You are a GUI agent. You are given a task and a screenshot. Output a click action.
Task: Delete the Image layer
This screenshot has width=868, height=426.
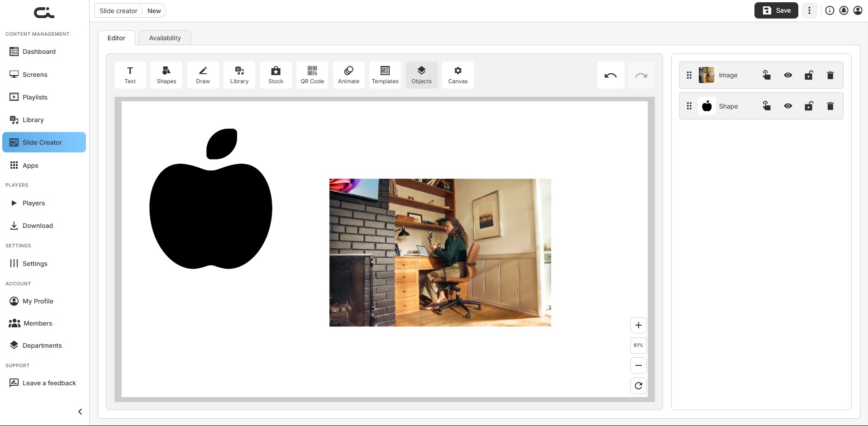point(830,75)
